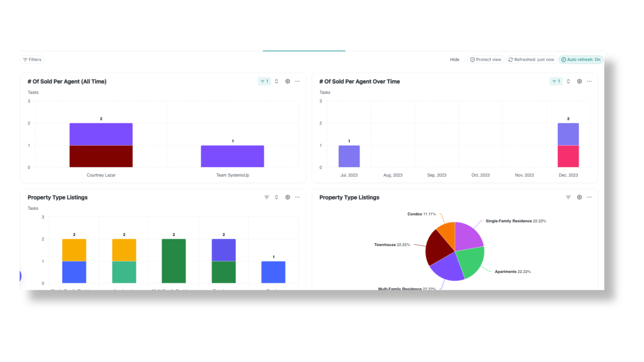Click the settings gear on Property Type Listings bar chart
Screen dimensions: 644x362
(287, 197)
